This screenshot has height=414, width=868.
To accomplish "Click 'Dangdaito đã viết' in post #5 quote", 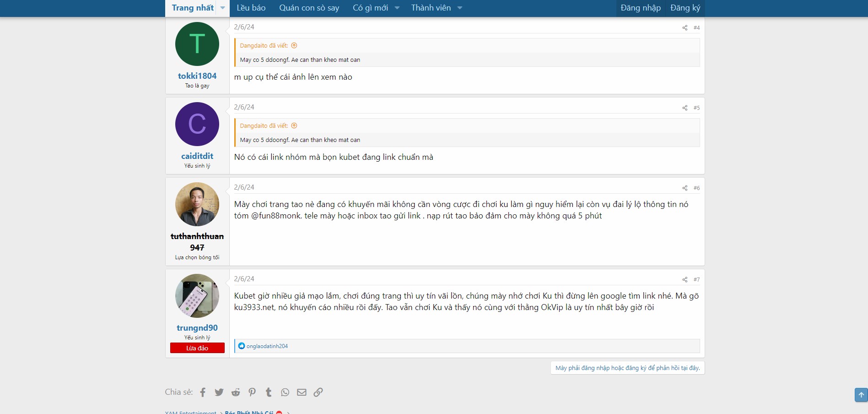I will pyautogui.click(x=264, y=125).
